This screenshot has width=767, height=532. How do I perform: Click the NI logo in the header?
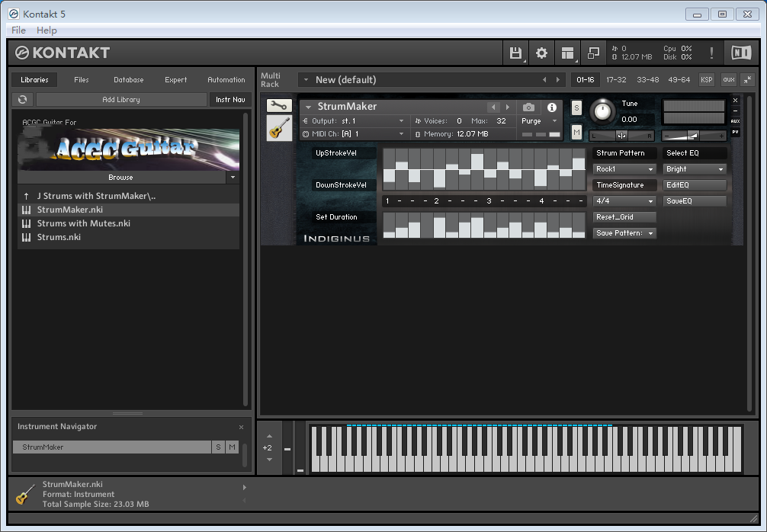point(741,53)
